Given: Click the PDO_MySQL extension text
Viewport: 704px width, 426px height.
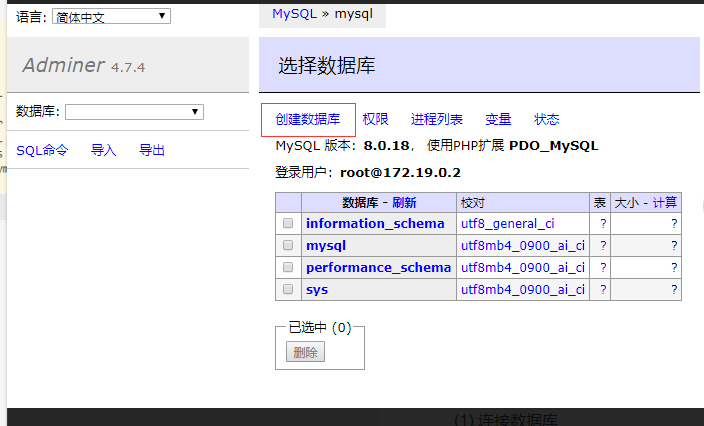Looking at the screenshot, I should coord(554,146).
